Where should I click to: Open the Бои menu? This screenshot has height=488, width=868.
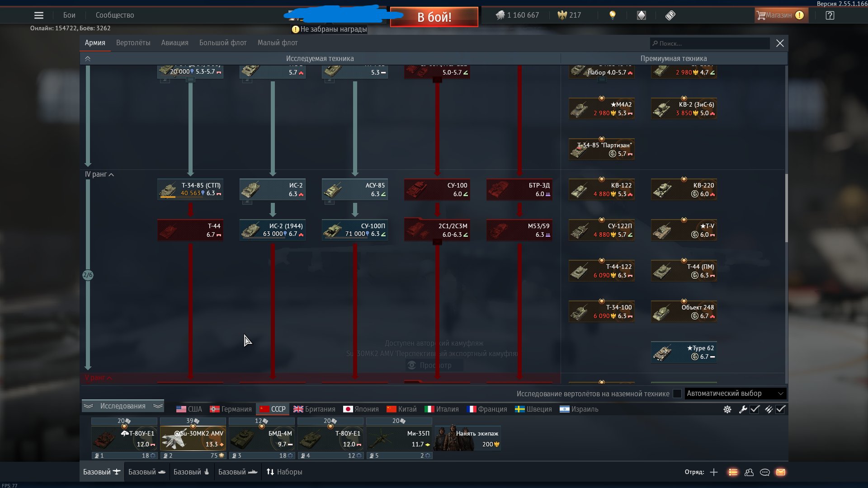pos(69,15)
